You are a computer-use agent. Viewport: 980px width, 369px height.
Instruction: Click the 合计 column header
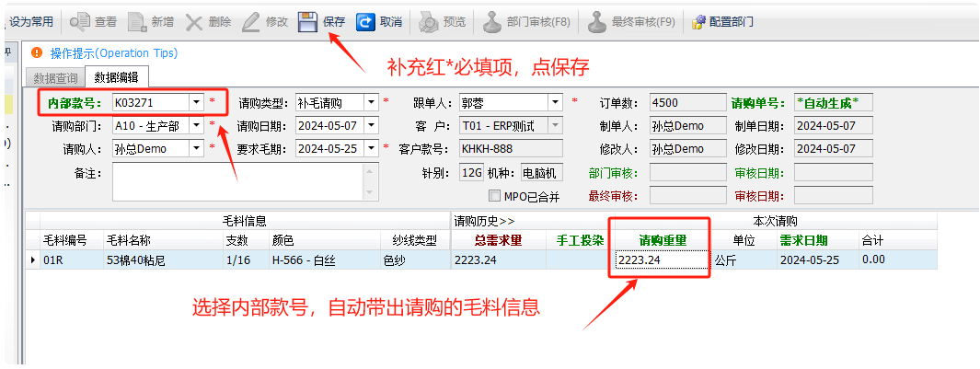897,240
